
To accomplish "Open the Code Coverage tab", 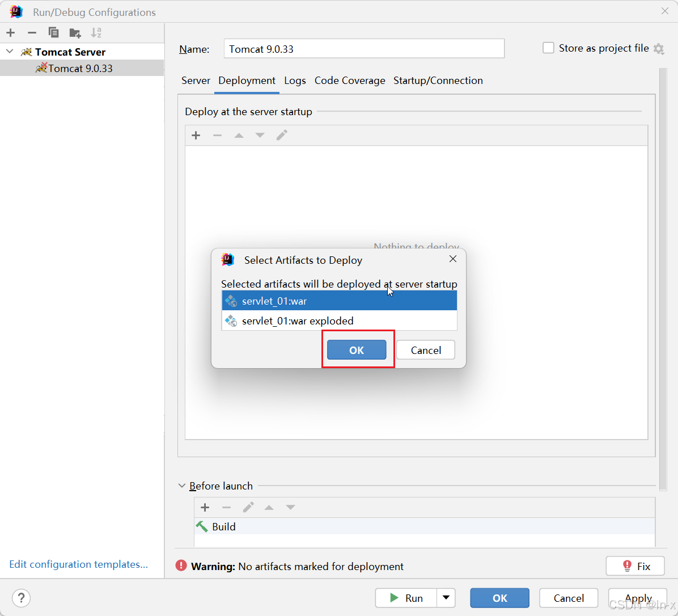I will 349,81.
